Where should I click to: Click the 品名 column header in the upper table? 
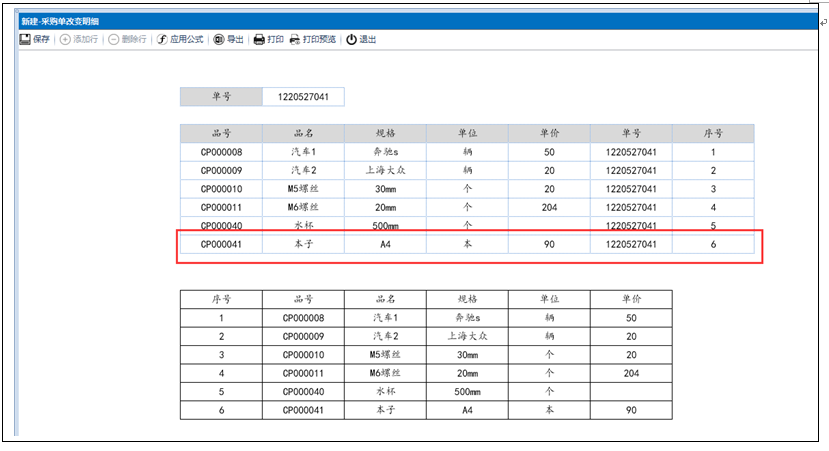(303, 134)
